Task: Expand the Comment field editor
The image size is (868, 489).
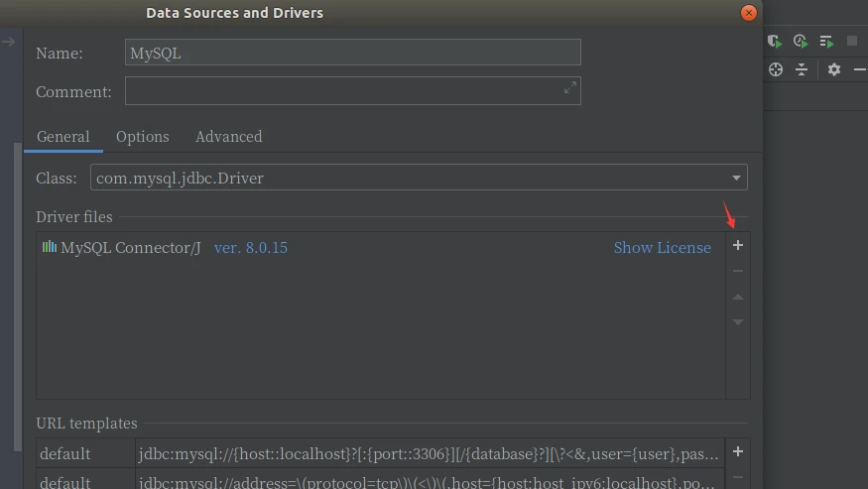Action: (x=570, y=88)
